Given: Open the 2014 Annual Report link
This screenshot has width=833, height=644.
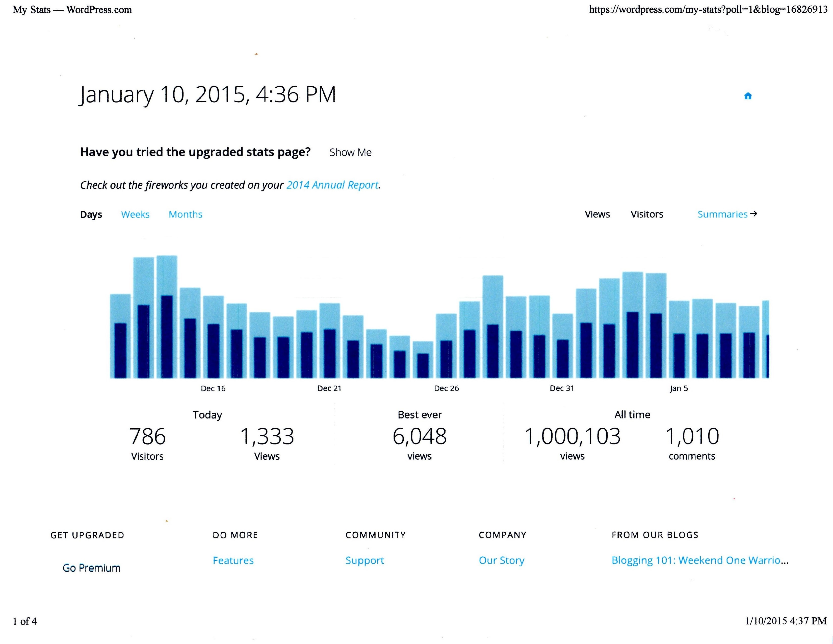Looking at the screenshot, I should 332,185.
